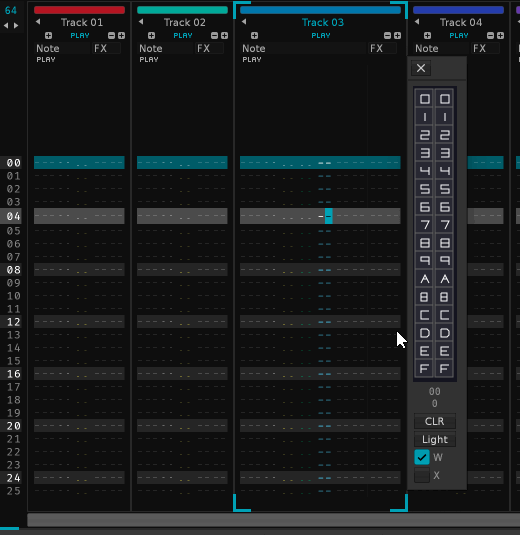520x535 pixels.
Task: Remove effect column on Track 04
Action: pos(490,35)
